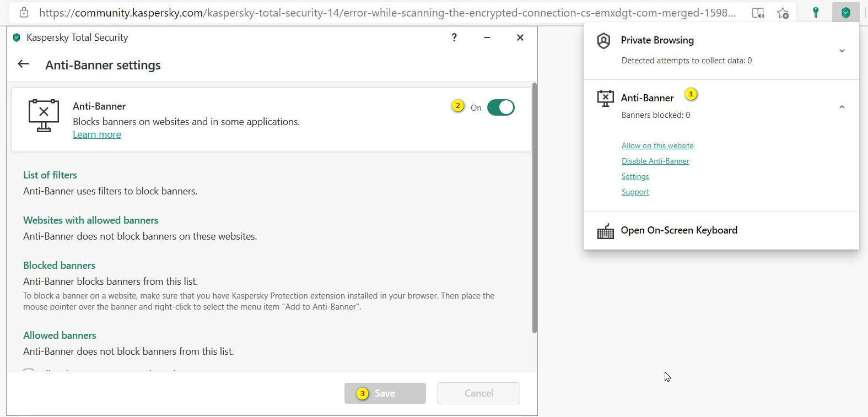Click the Kaspersky Protection extension shield icon
This screenshot has height=417, width=868.
coord(845,13)
